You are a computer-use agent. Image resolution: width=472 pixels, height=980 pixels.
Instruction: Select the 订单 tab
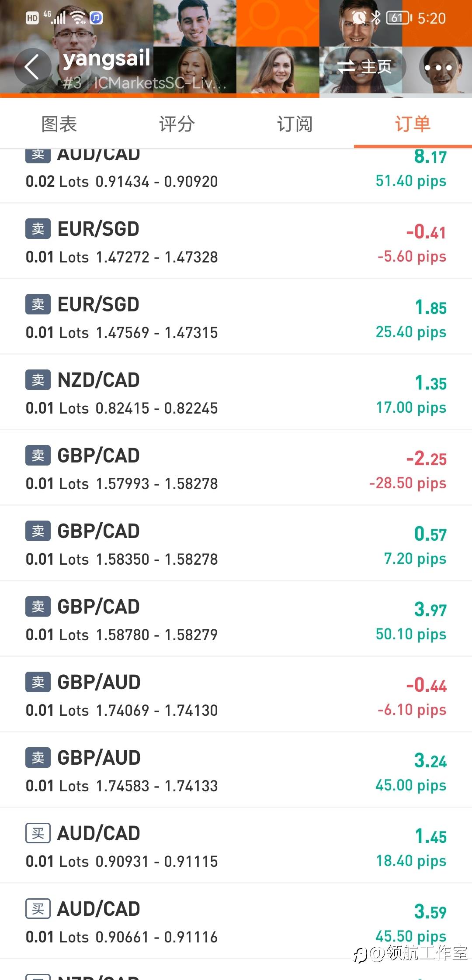[413, 124]
